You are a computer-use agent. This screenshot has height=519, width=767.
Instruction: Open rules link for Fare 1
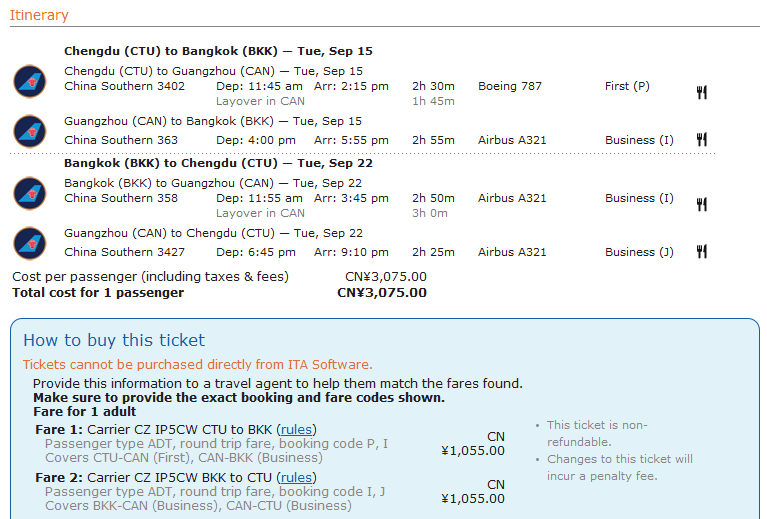296,430
